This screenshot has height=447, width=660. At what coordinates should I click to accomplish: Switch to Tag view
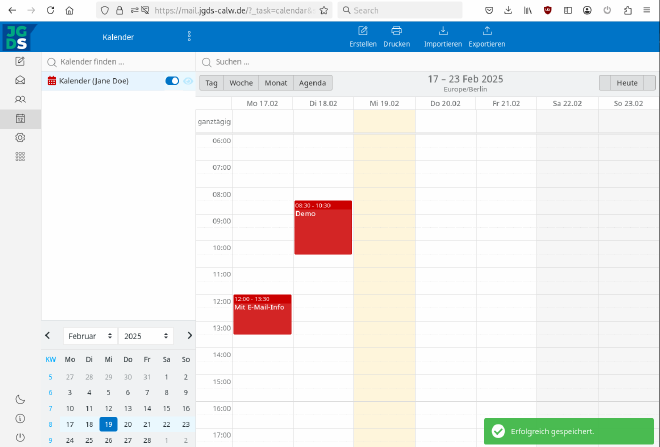pyautogui.click(x=211, y=83)
